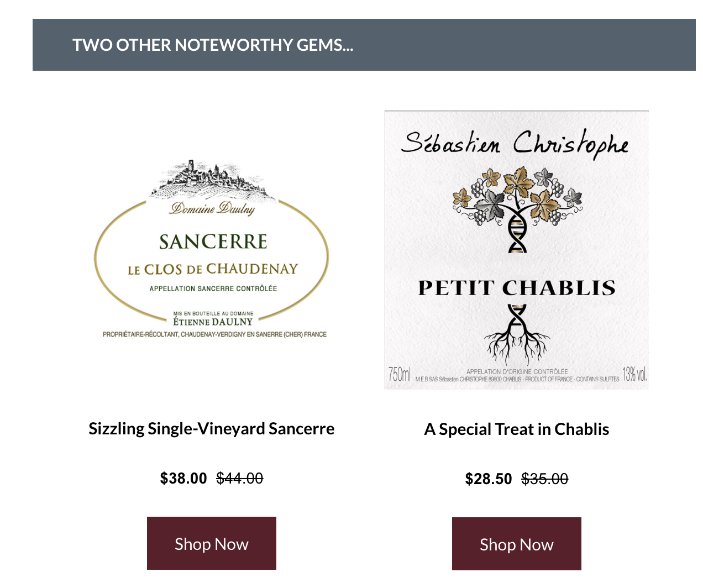703x588 pixels.
Task: Click the SANCERRE name on the oval label
Action: coord(213,242)
